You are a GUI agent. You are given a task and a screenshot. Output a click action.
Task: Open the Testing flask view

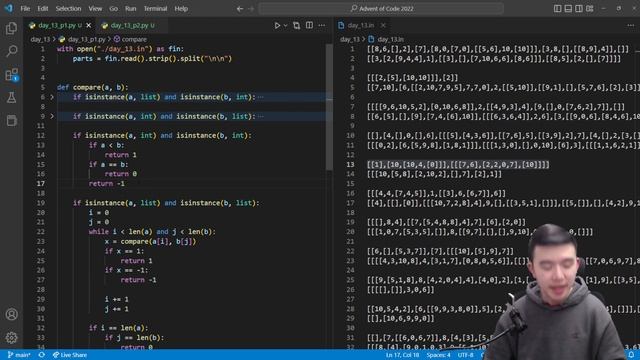tap(11, 98)
